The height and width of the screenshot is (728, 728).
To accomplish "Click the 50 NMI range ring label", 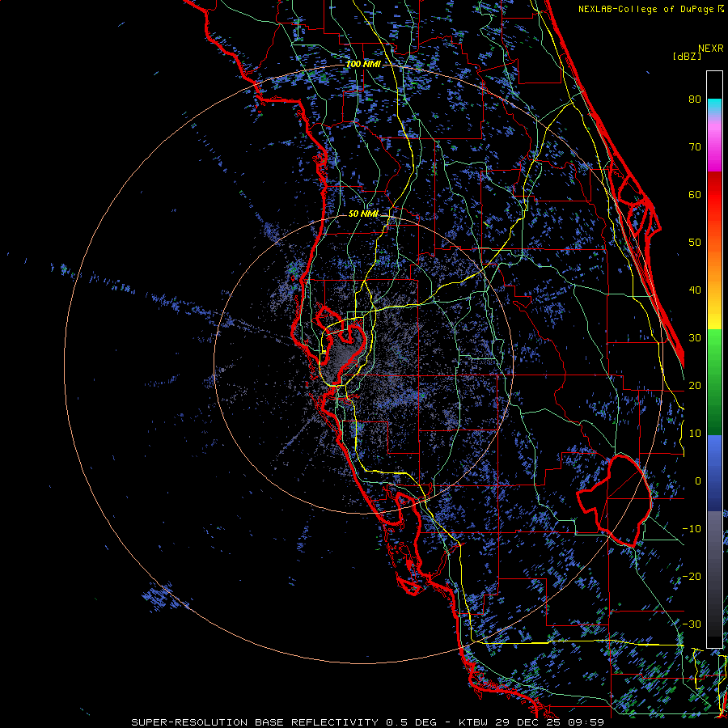I will pyautogui.click(x=363, y=214).
